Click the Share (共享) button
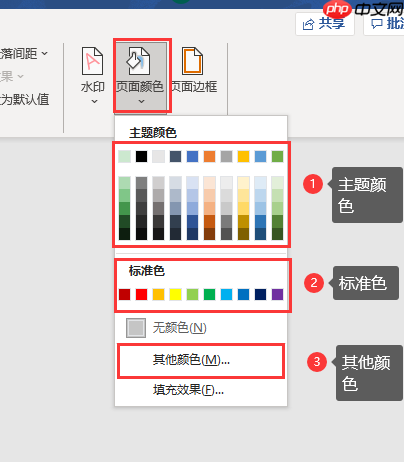This screenshot has height=462, width=404. [x=325, y=24]
